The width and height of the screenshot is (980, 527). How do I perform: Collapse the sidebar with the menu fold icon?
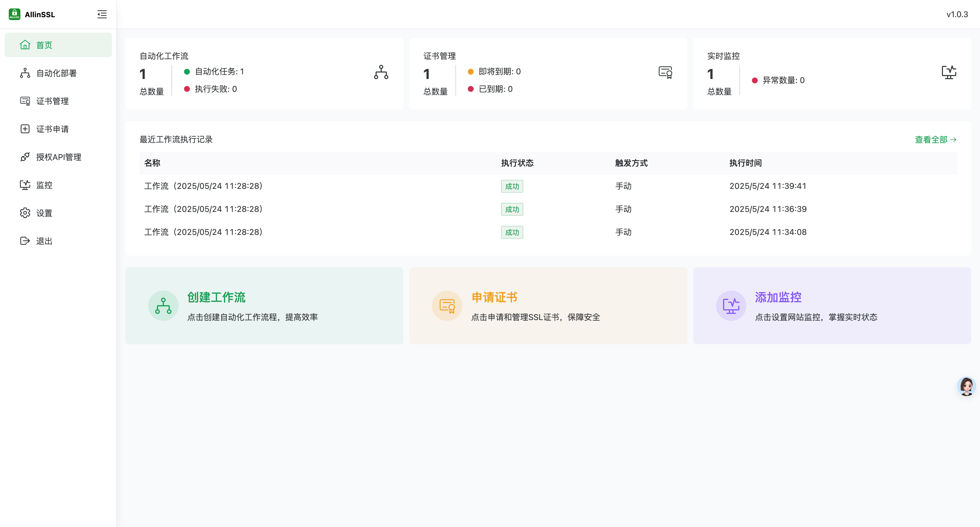click(x=101, y=15)
